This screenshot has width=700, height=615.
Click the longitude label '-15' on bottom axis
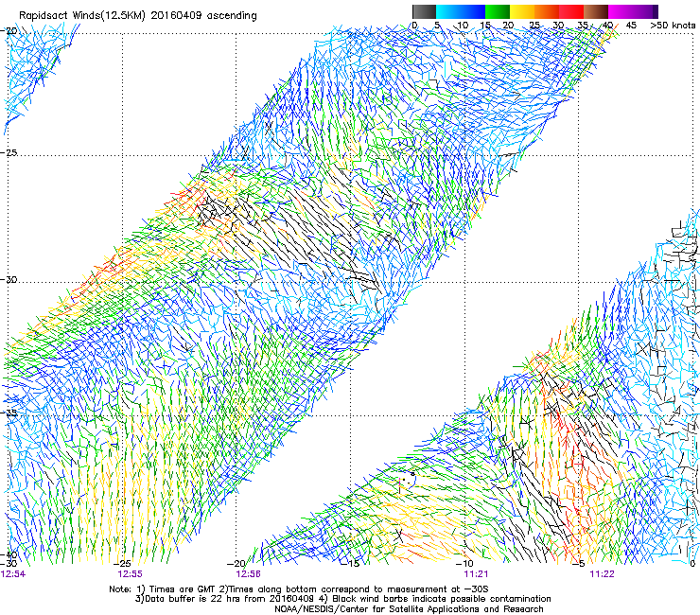(x=350, y=564)
